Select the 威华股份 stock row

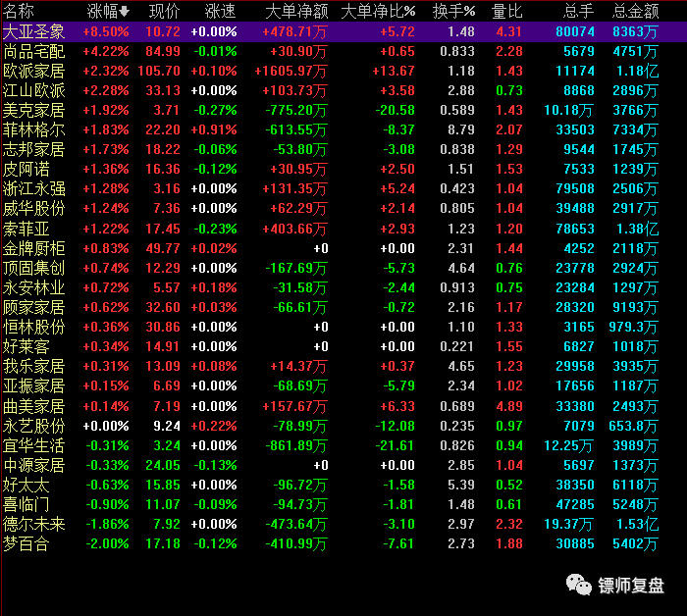(x=343, y=208)
